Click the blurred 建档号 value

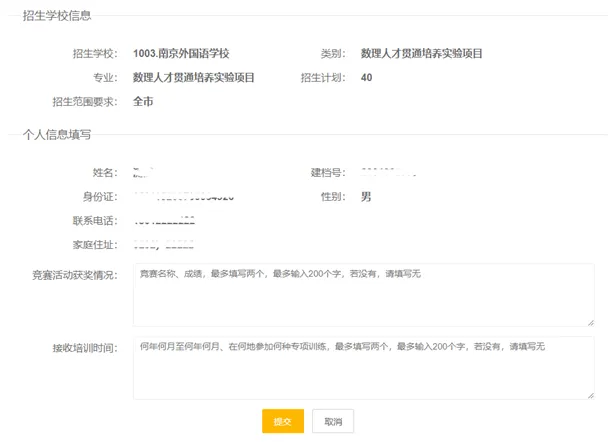pos(389,173)
